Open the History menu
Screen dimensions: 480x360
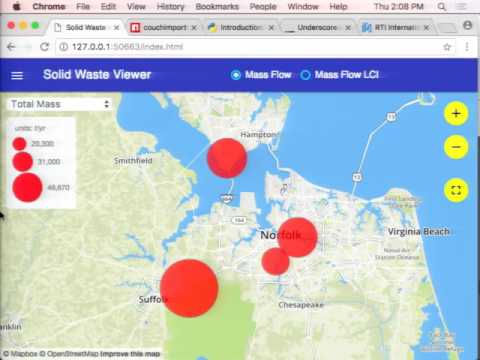click(x=170, y=7)
